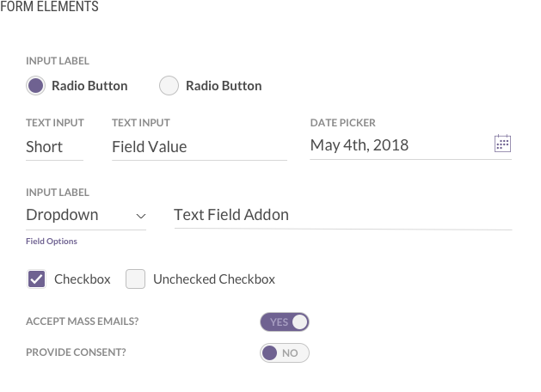The height and width of the screenshot is (392, 541).
Task: Click the Checkbox label text
Action: click(83, 279)
